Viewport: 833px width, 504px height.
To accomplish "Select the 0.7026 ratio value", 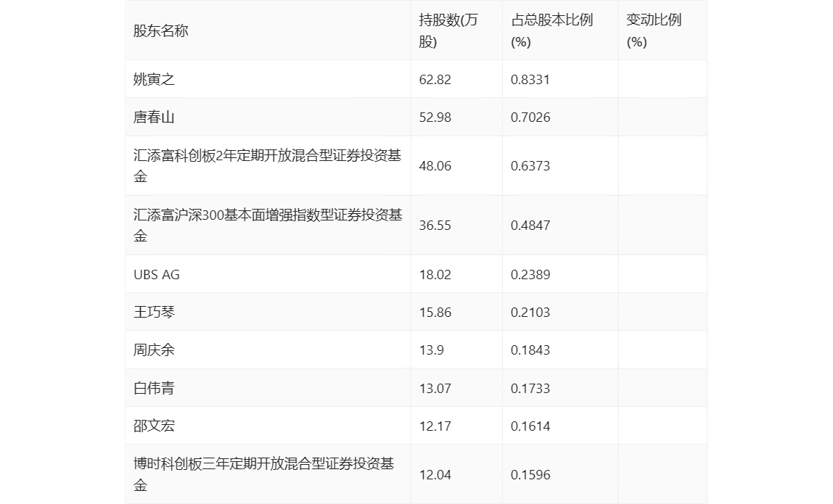I will (530, 117).
